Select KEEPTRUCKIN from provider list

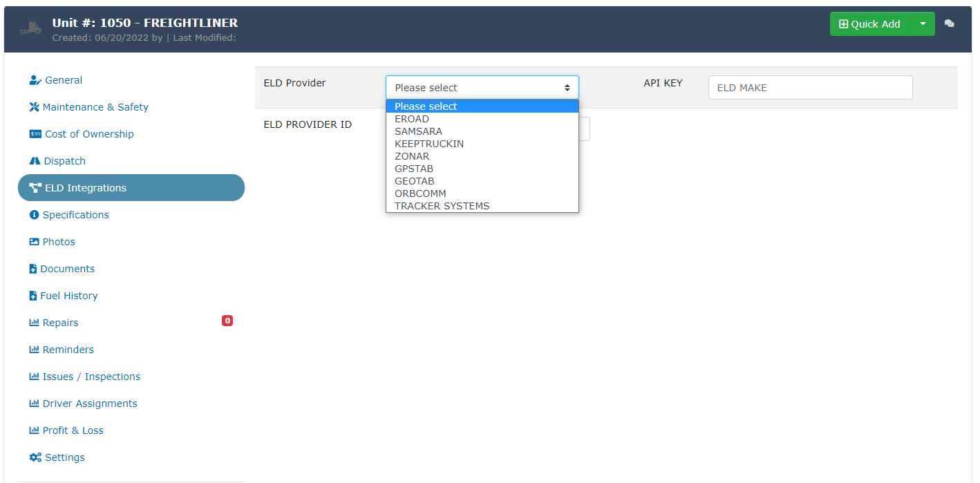pyautogui.click(x=482, y=144)
